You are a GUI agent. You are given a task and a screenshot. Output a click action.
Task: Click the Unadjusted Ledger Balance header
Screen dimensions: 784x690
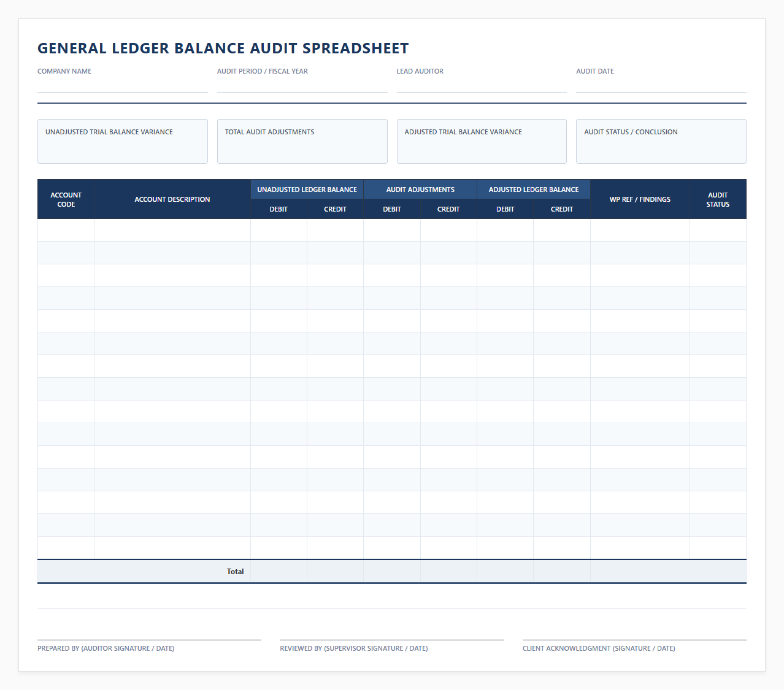tap(307, 190)
